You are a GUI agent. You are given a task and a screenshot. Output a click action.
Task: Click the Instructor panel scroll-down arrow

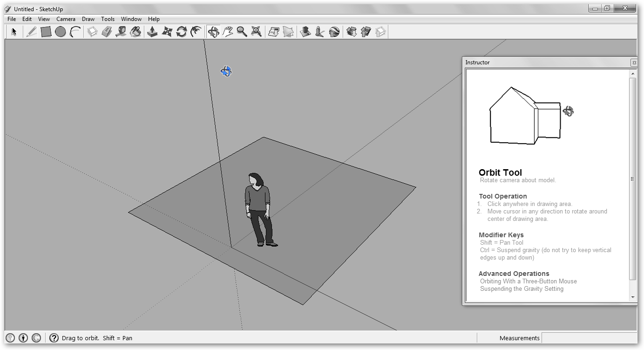click(x=633, y=297)
